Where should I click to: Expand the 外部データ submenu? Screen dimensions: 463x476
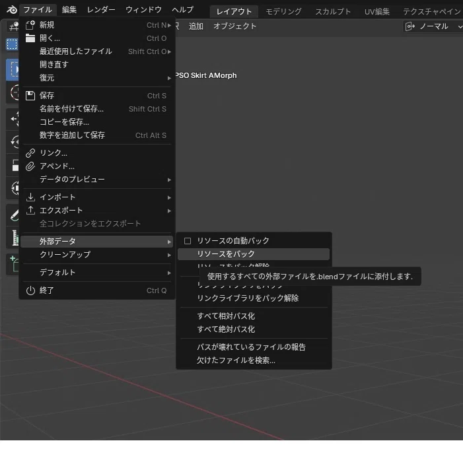pyautogui.click(x=97, y=242)
